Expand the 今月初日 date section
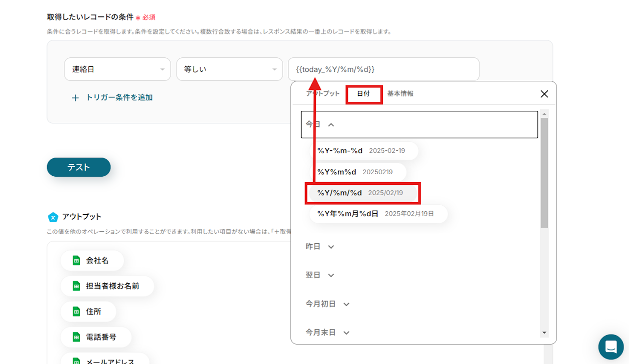 (327, 304)
